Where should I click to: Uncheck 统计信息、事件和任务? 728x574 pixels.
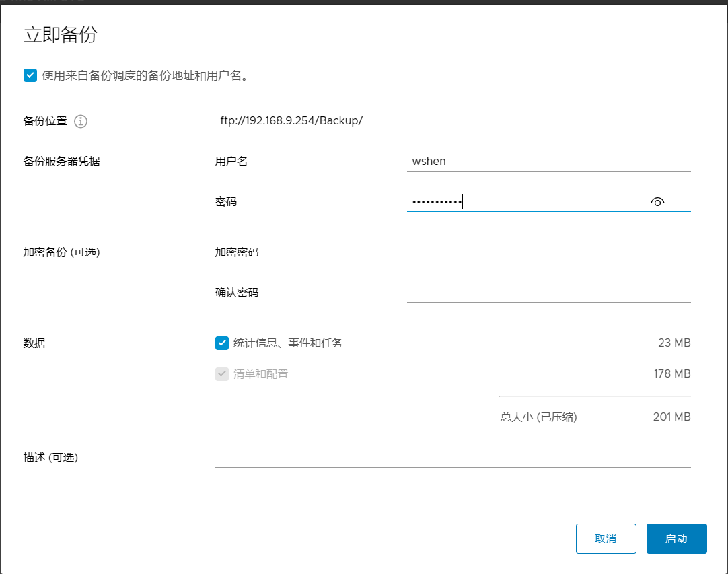point(221,343)
